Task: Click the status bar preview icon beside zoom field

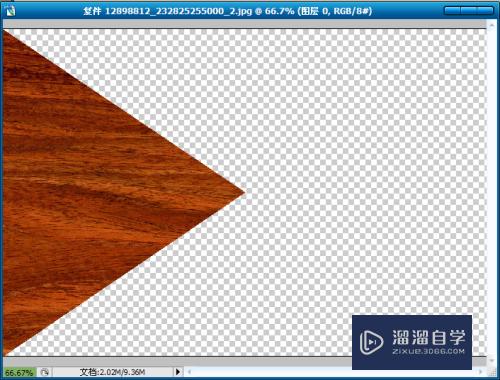Action: coord(44,372)
